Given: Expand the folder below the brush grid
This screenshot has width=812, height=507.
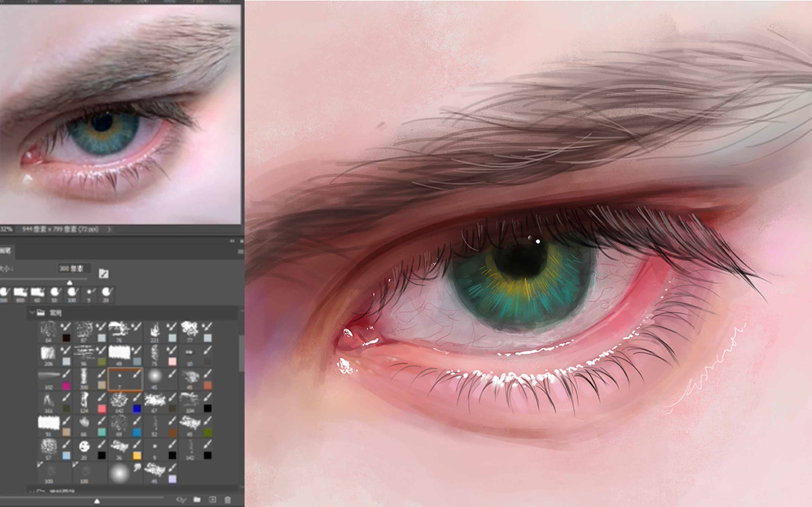Looking at the screenshot, I should (32, 492).
